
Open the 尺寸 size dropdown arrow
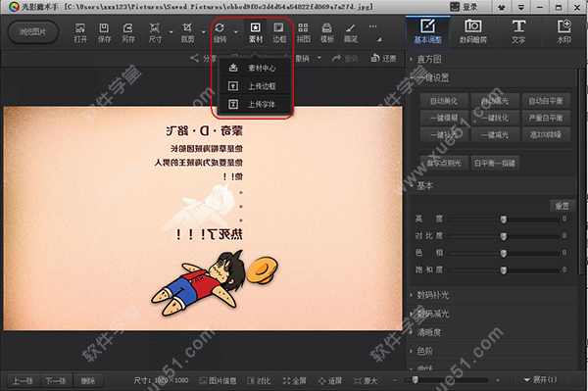pyautogui.click(x=171, y=32)
